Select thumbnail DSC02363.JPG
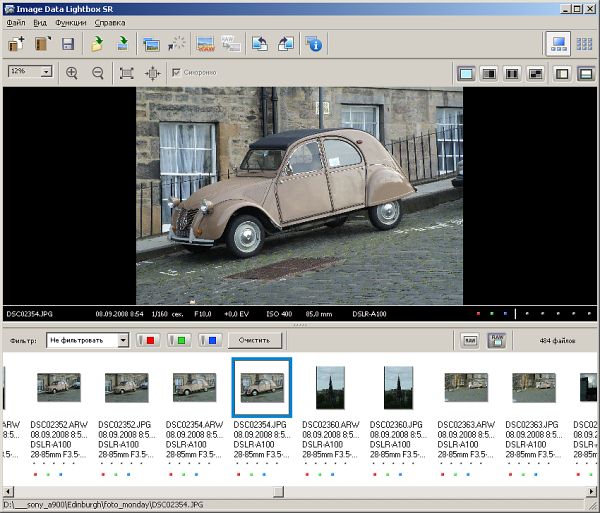The height and width of the screenshot is (513, 600). pos(534,388)
